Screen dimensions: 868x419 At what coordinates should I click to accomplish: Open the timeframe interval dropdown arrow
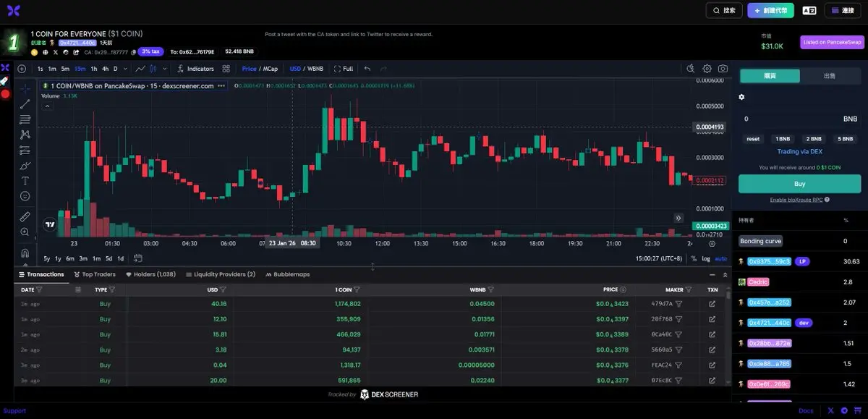tap(125, 69)
